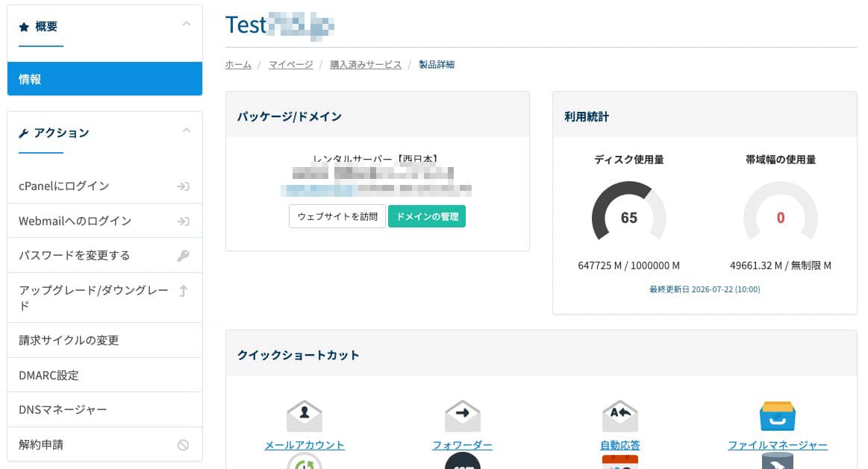
Task: Choose パスワードを変更する
Action: pos(104,255)
